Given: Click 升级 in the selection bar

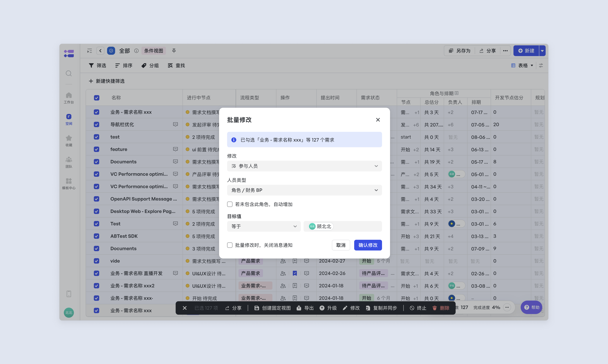Looking at the screenshot, I should (328, 308).
